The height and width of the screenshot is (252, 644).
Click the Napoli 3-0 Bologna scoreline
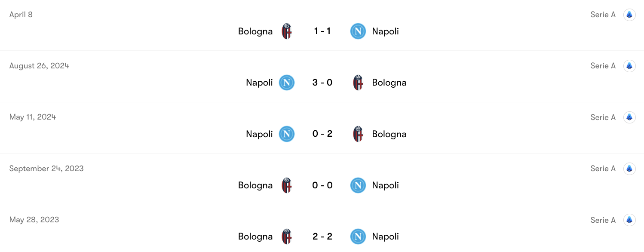[x=322, y=83]
